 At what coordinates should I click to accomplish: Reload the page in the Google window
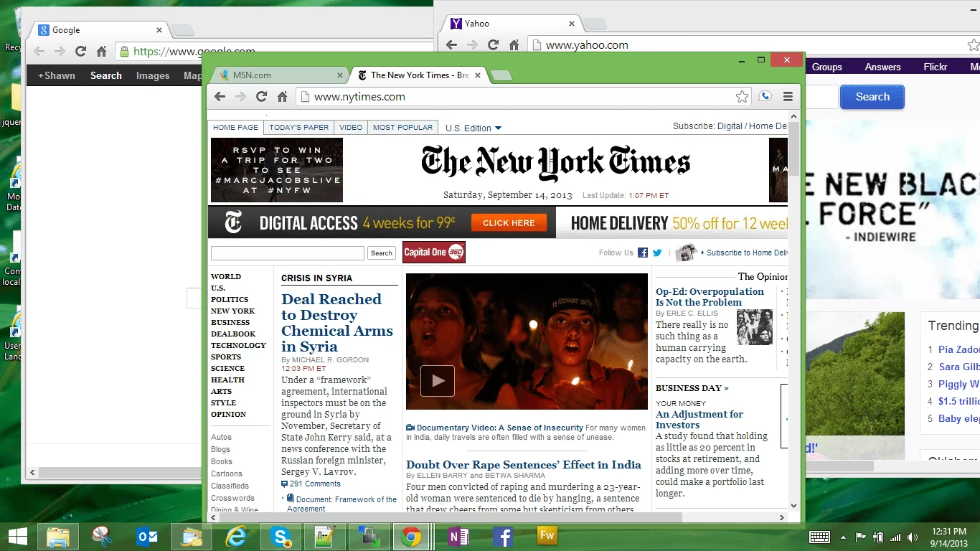pos(80,52)
